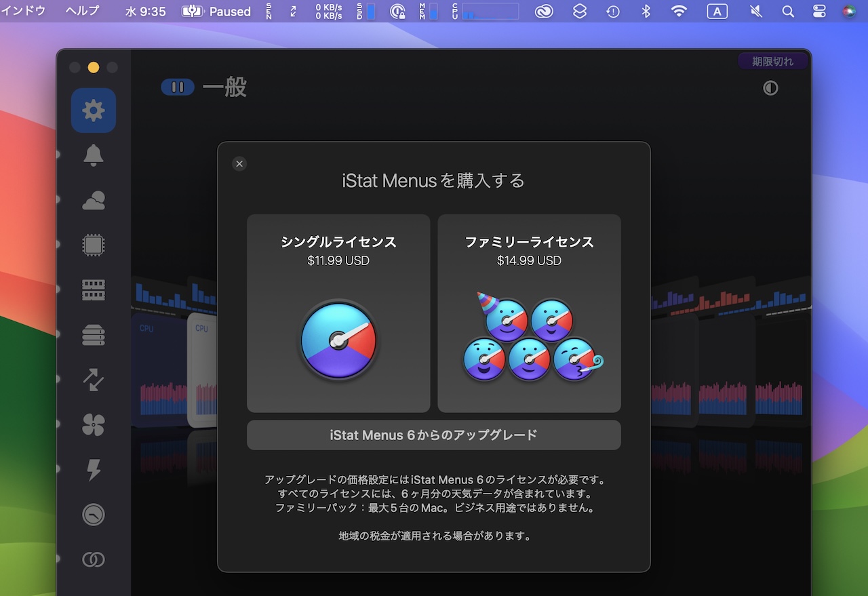The height and width of the screenshot is (596, 868).
Task: Click the network arrows icon in menu bar
Action: pos(294,11)
